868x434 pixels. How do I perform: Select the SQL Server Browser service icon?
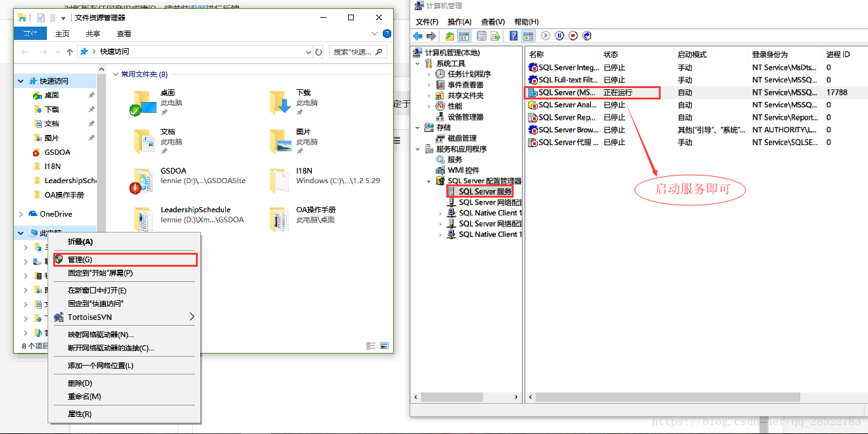(533, 130)
